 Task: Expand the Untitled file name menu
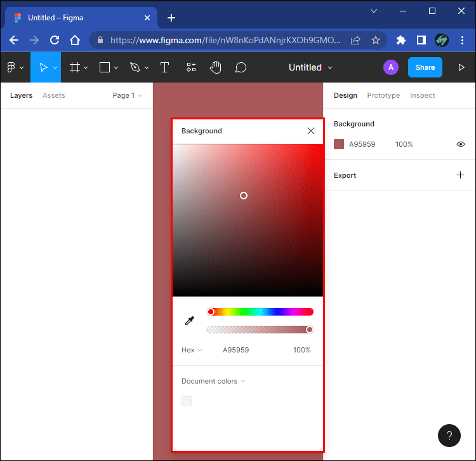(x=310, y=67)
